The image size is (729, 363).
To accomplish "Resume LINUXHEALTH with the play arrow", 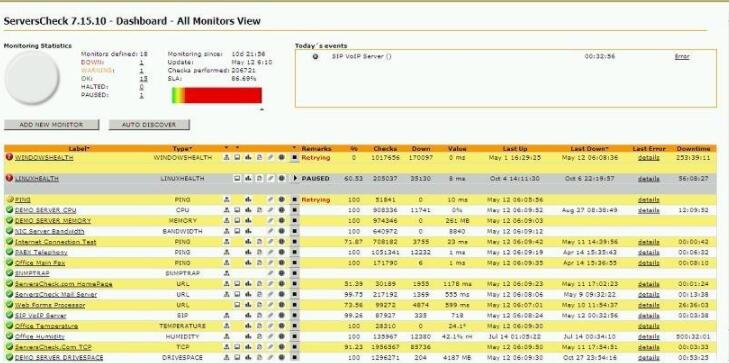I will (294, 178).
